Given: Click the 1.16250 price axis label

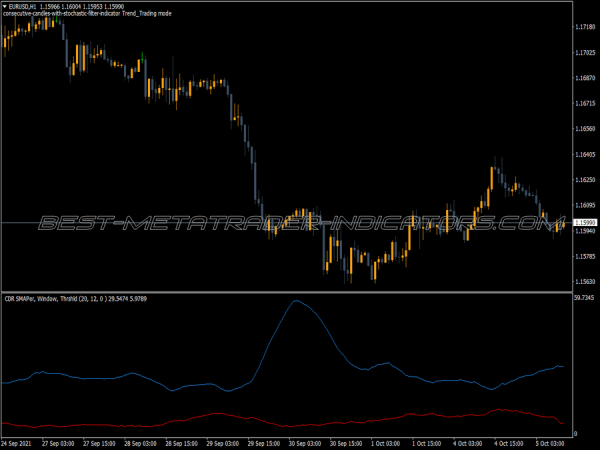Looking at the screenshot, I should tap(585, 179).
